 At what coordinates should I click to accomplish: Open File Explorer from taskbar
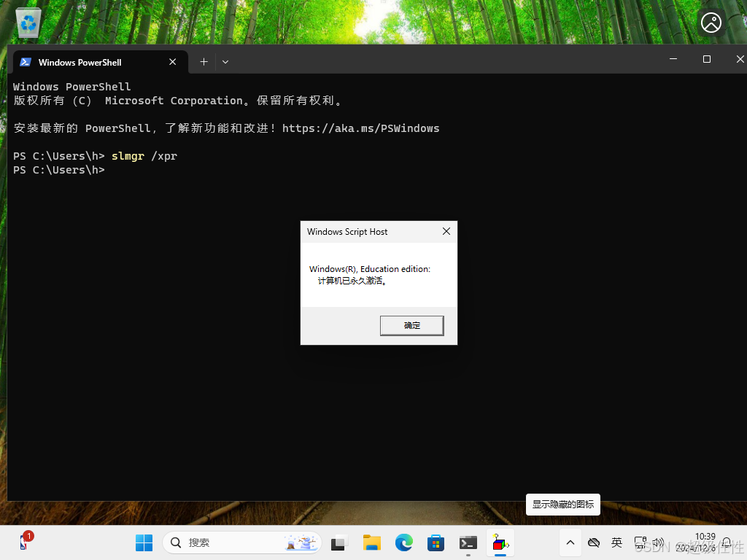(371, 542)
